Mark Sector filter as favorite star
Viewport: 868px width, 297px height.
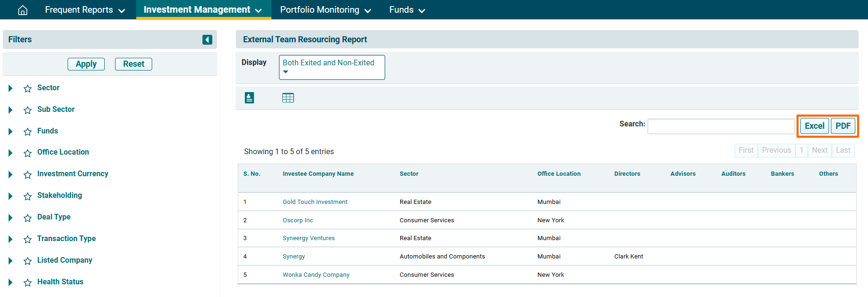point(28,88)
